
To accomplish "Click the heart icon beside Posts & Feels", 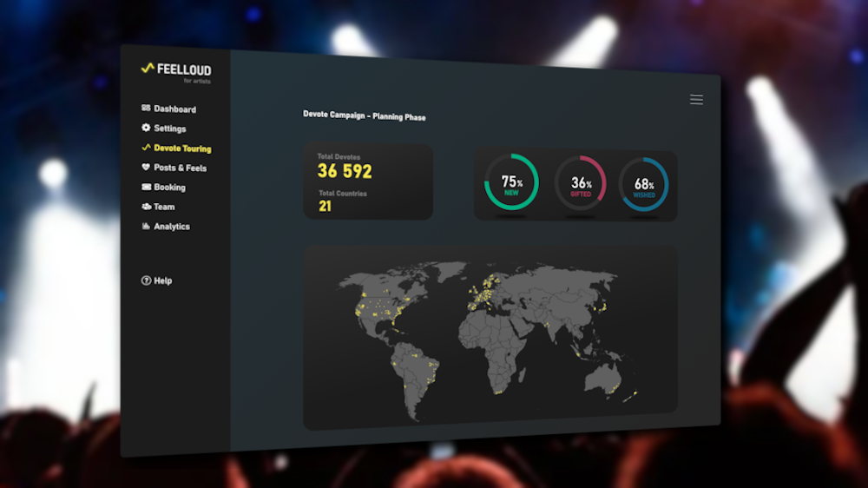I will point(146,168).
